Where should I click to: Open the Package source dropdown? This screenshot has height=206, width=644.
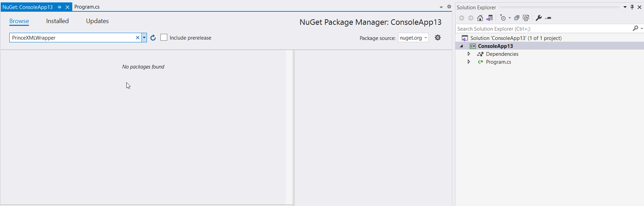point(413,38)
